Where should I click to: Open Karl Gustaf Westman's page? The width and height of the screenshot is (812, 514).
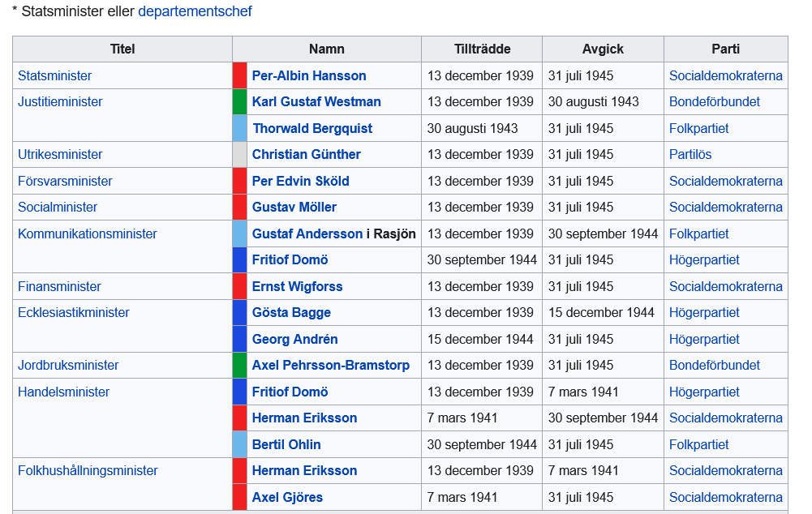[x=316, y=101]
